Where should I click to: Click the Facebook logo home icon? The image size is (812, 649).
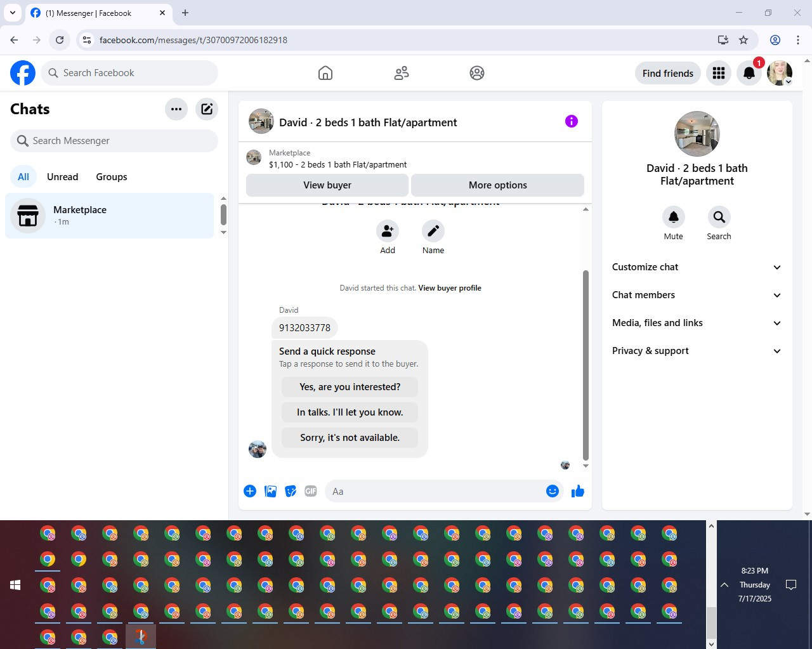[23, 73]
